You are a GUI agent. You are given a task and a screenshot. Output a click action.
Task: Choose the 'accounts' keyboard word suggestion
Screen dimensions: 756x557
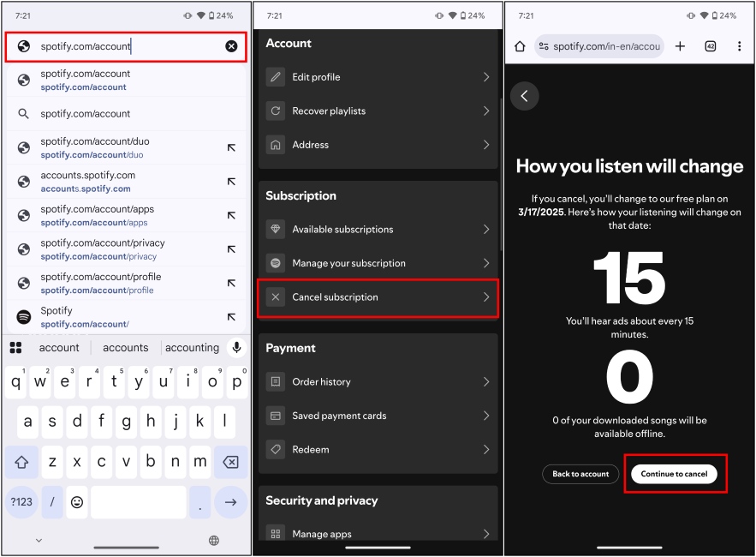click(125, 348)
